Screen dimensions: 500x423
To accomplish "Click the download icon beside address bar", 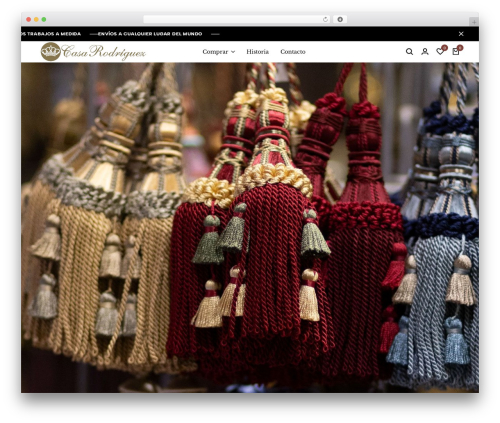I will (x=340, y=19).
